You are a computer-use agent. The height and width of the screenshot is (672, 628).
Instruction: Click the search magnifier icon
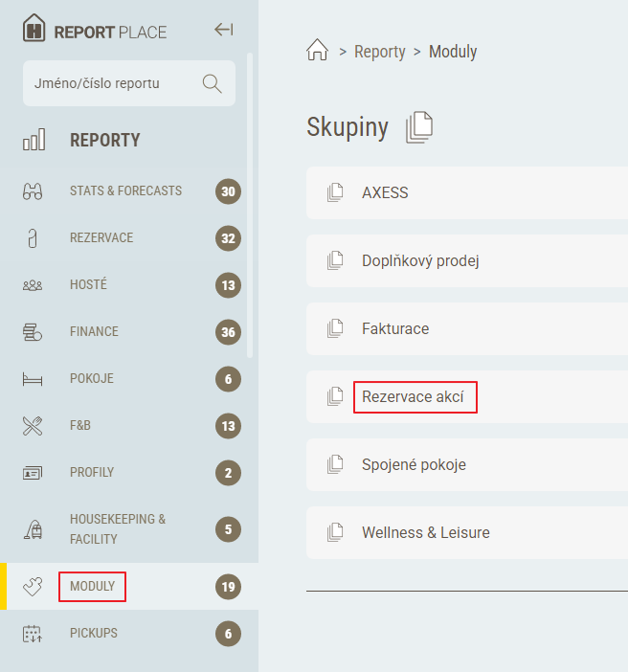[x=212, y=83]
